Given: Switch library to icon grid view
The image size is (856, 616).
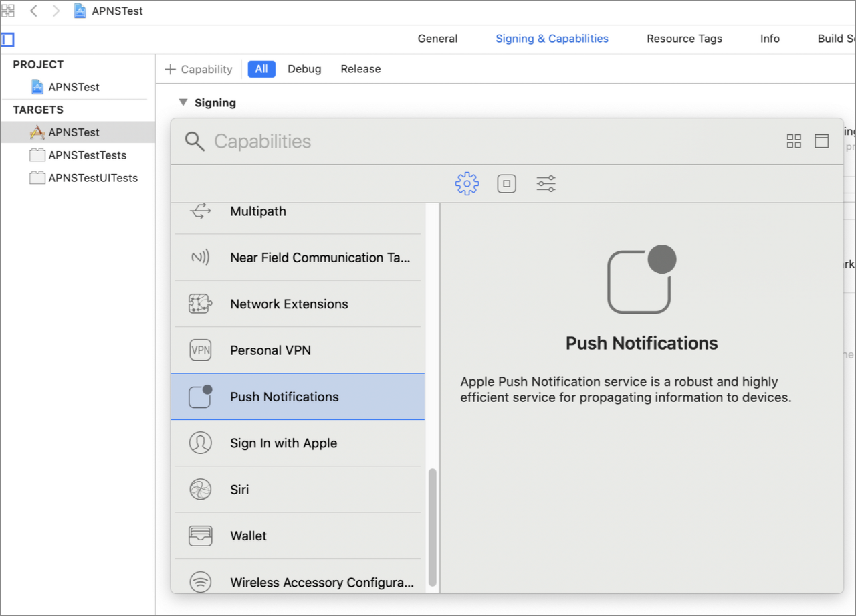Looking at the screenshot, I should (794, 141).
